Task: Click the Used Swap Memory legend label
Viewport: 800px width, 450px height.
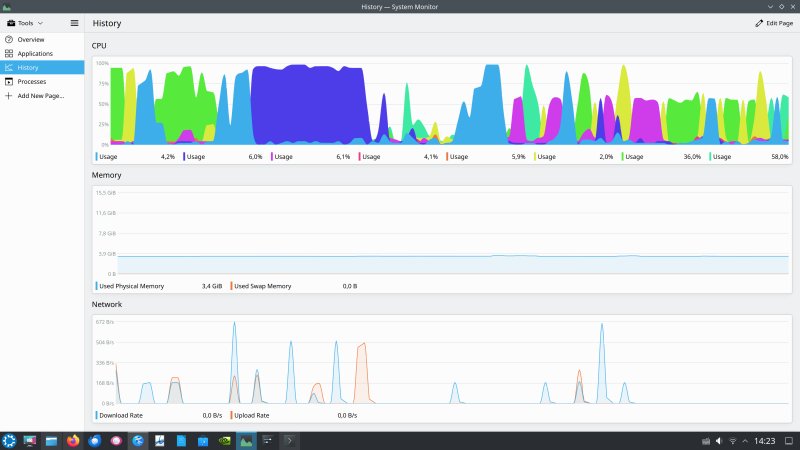Action: [x=263, y=286]
